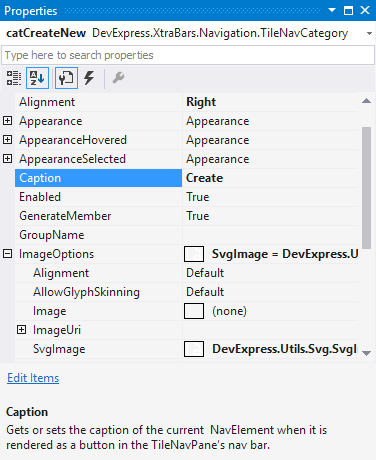Close the Properties panel
This screenshot has width=376, height=460.
[365, 10]
